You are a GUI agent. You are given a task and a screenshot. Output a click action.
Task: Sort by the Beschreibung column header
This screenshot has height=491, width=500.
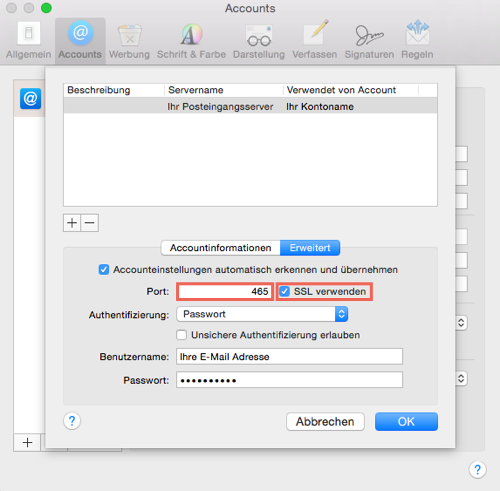114,90
